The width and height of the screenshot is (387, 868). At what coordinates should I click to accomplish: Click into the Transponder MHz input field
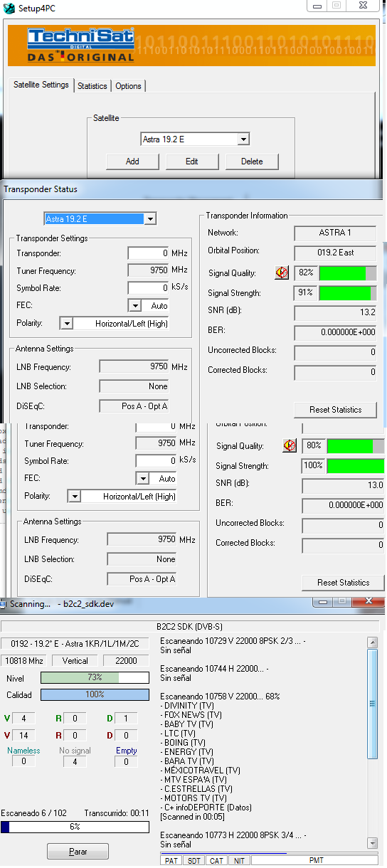148,253
